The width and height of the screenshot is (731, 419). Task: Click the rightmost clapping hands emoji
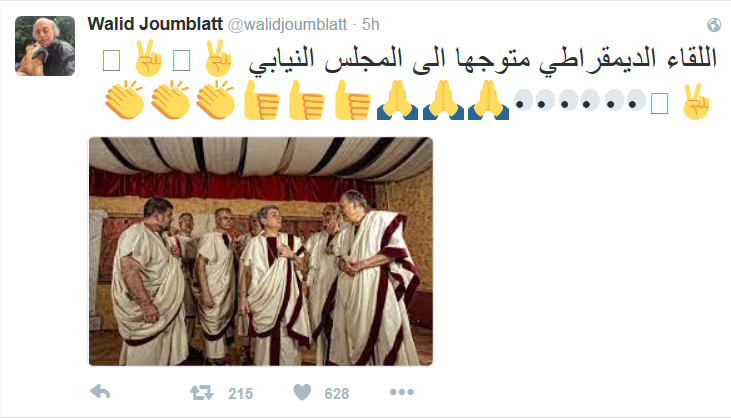(x=215, y=100)
